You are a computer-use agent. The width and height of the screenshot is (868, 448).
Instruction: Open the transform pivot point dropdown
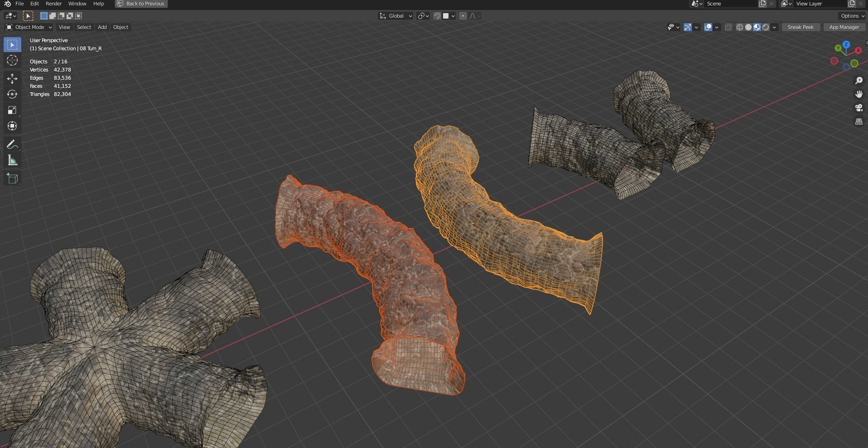tap(423, 16)
